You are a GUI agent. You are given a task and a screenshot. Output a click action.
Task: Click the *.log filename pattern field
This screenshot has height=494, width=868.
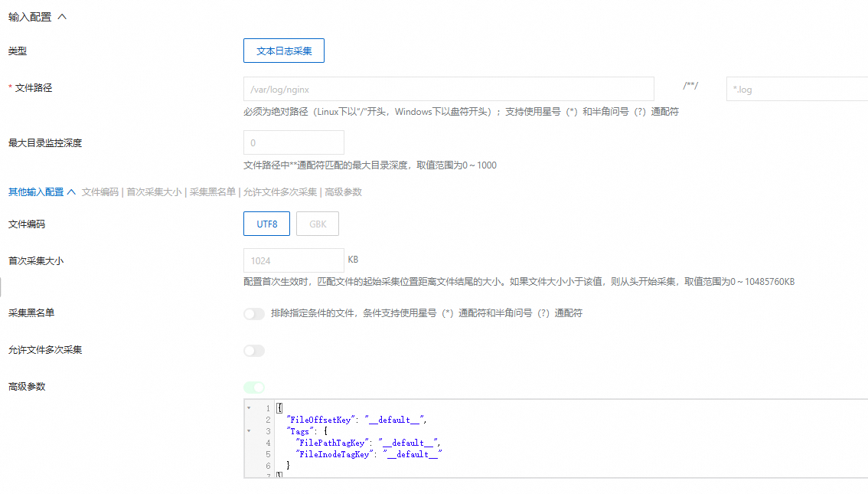click(x=796, y=89)
